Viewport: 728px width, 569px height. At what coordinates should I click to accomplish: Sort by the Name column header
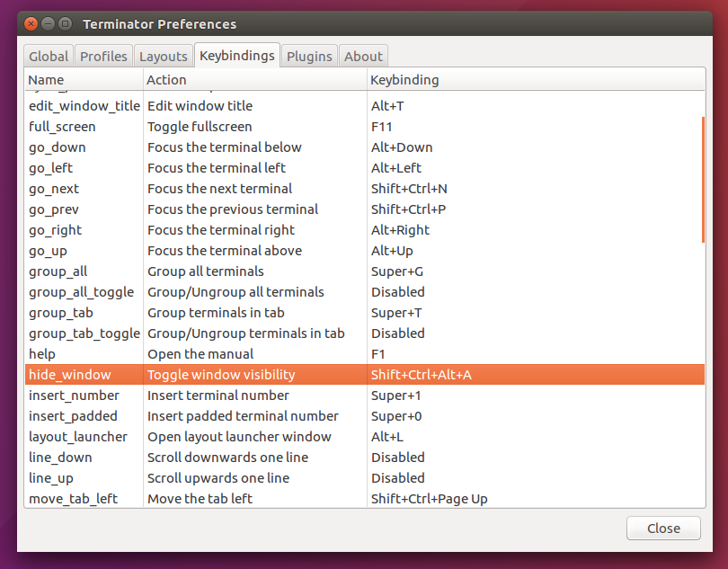(x=84, y=80)
